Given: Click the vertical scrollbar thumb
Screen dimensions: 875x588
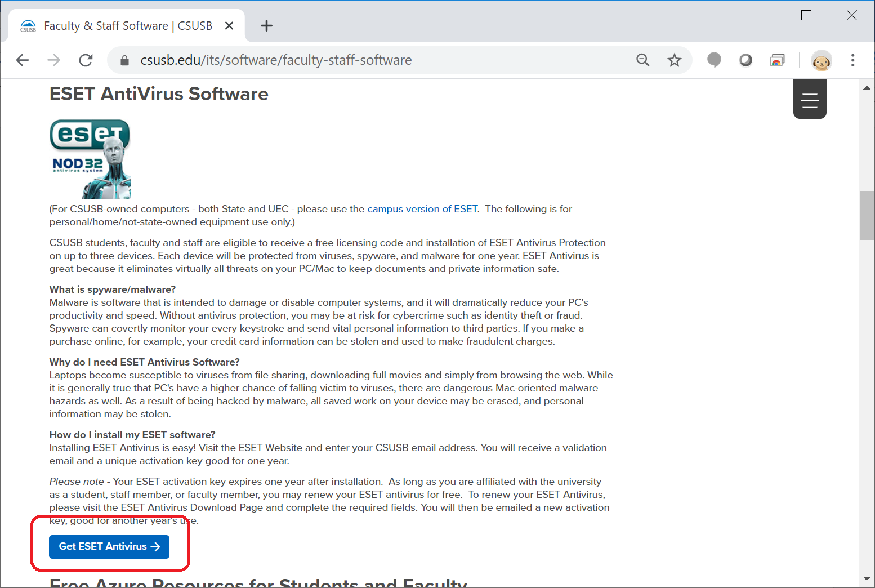Looking at the screenshot, I should coord(867,216).
